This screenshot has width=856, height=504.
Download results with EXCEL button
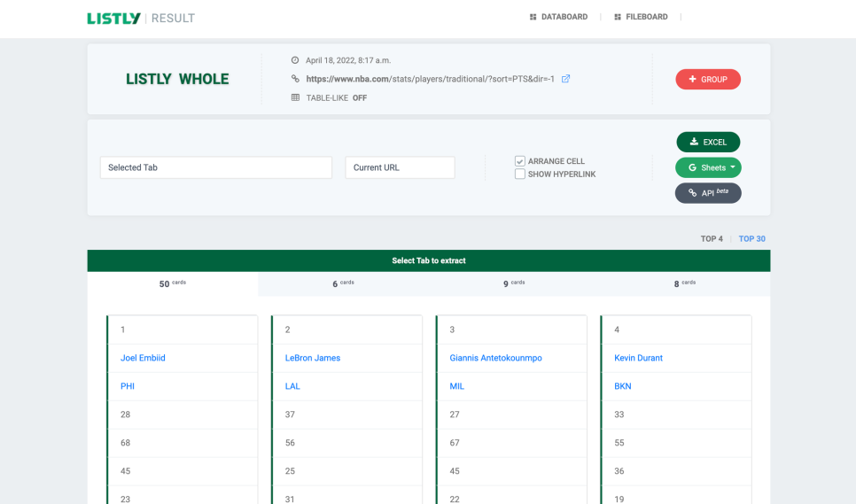tap(708, 142)
